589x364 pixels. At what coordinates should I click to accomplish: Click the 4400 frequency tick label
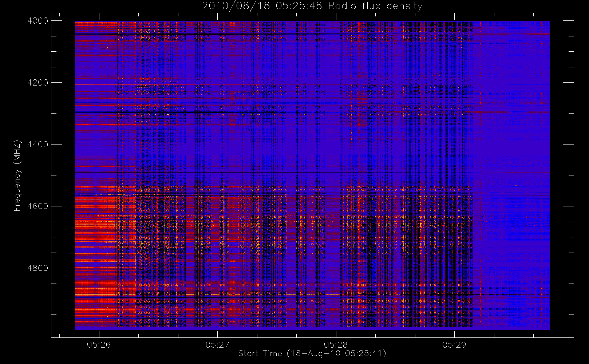pos(38,145)
